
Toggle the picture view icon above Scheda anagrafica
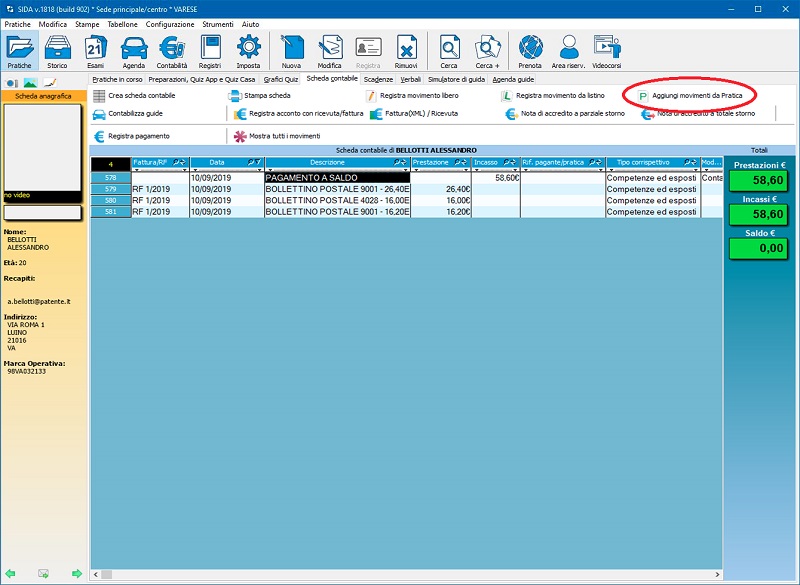pos(31,82)
